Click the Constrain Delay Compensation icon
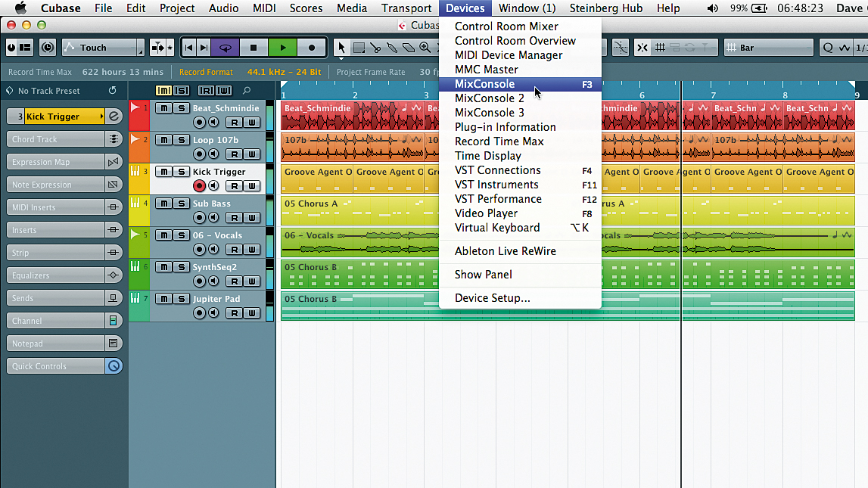Screen dimensions: 868x488 point(48,48)
